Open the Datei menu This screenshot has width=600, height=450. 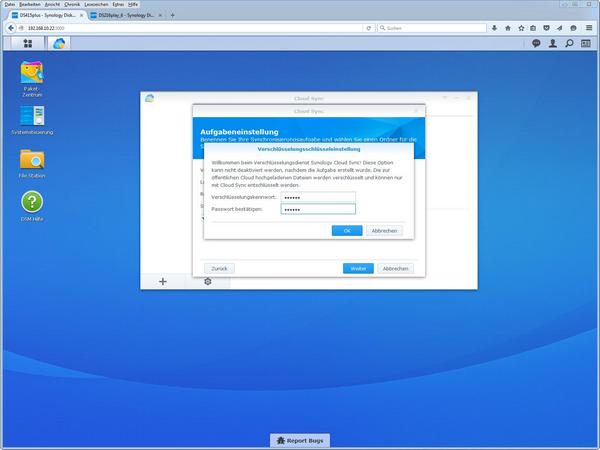[x=10, y=4]
